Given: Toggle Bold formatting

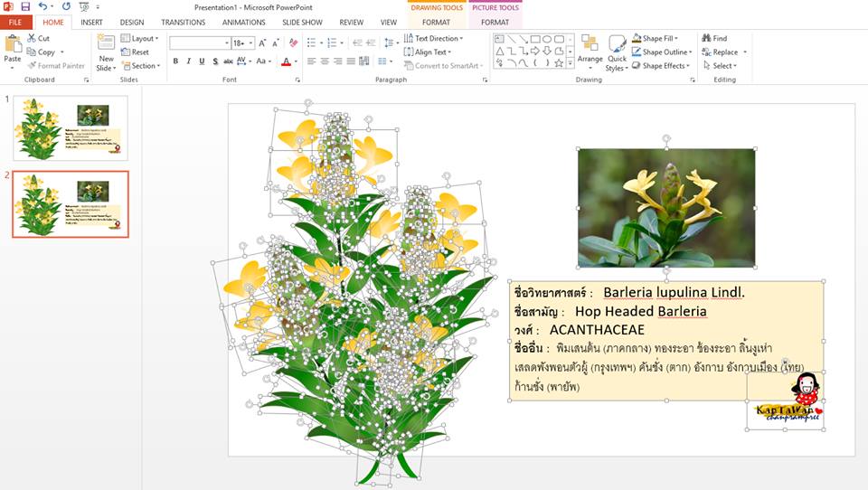Looking at the screenshot, I should tap(175, 61).
